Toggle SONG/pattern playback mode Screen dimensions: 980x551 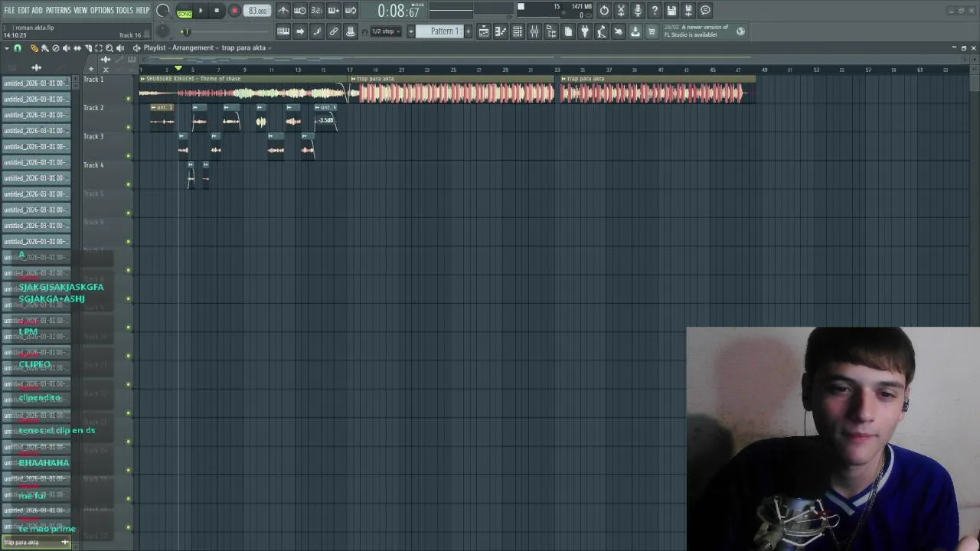pos(185,11)
